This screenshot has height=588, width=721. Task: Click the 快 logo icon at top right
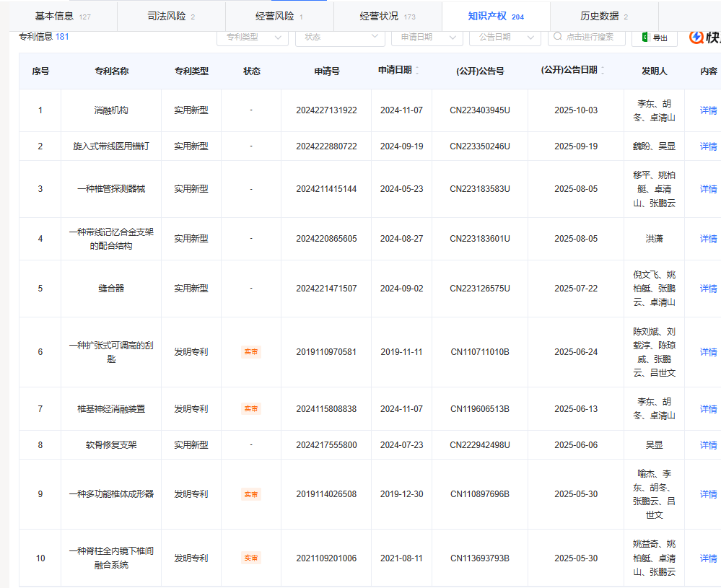698,38
